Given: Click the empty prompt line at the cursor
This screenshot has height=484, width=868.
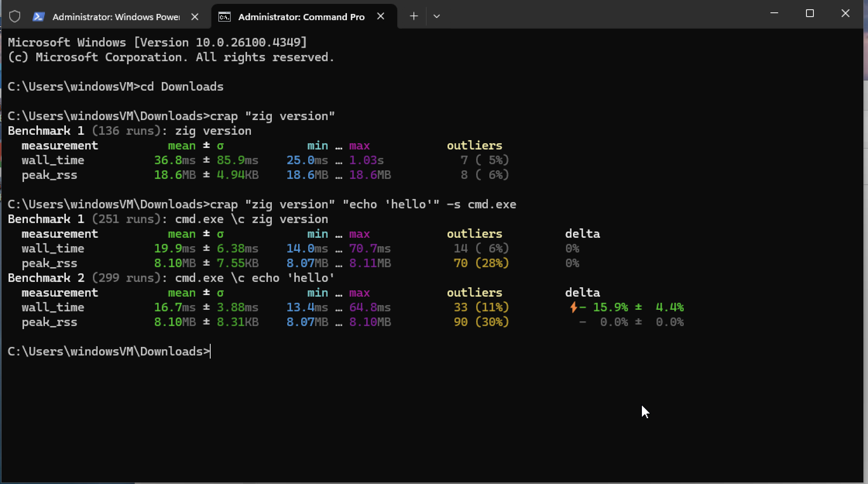Looking at the screenshot, I should tap(211, 352).
